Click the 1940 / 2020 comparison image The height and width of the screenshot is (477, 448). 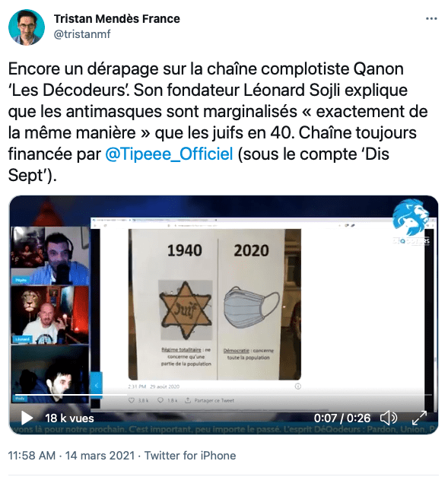214,304
